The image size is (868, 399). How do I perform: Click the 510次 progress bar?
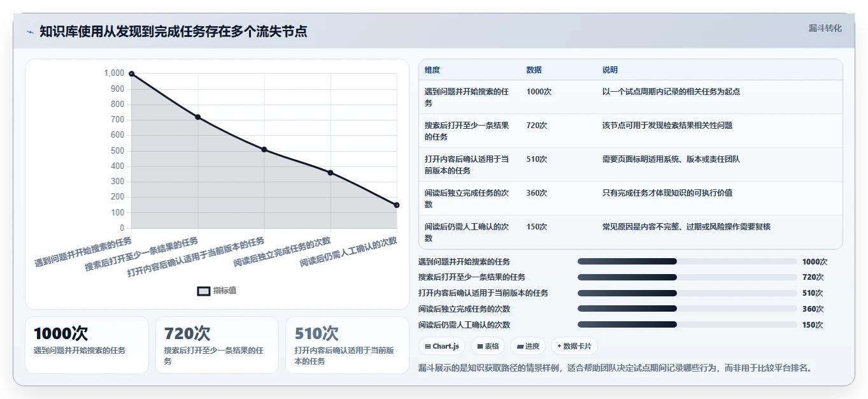pos(687,293)
